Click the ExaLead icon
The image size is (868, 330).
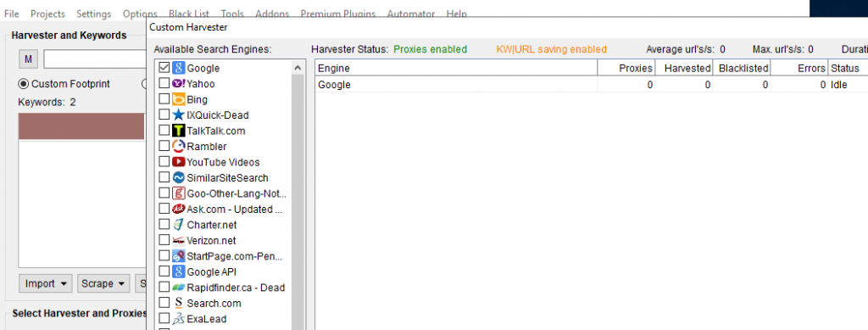[178, 319]
